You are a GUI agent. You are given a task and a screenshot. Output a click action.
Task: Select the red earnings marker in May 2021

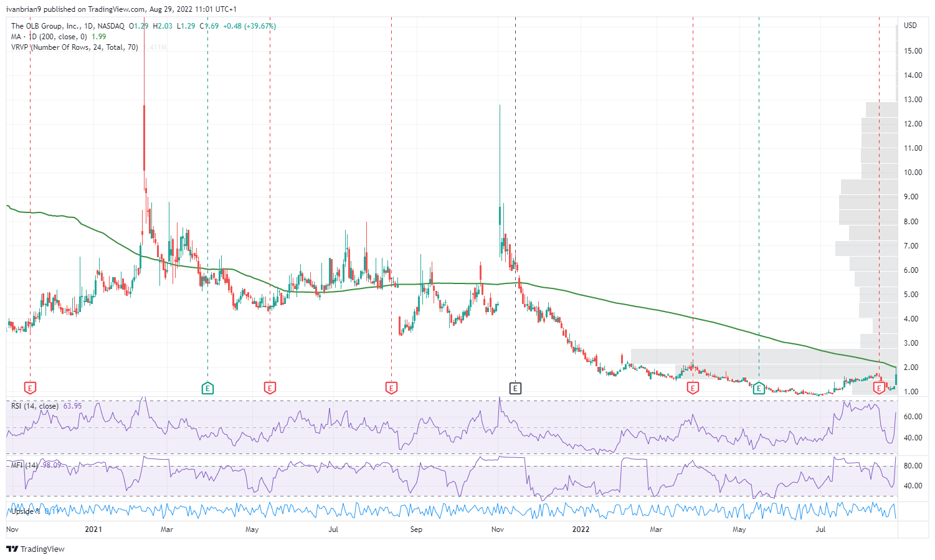(270, 388)
